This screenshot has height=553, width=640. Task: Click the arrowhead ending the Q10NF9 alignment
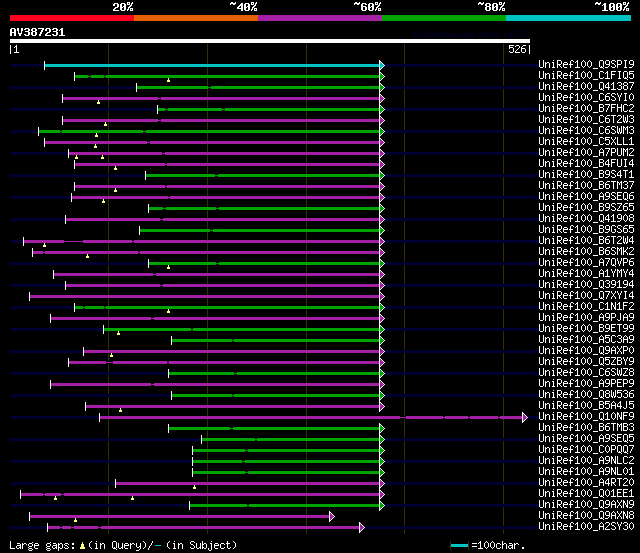click(525, 417)
